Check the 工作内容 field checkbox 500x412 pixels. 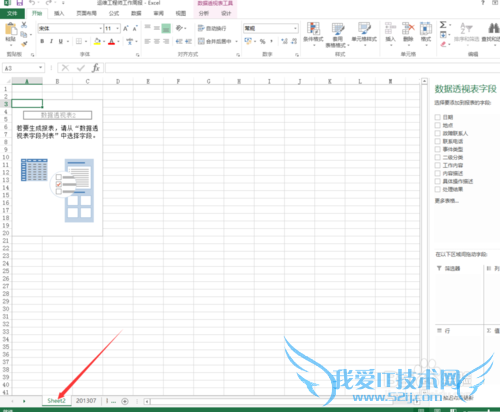438,165
